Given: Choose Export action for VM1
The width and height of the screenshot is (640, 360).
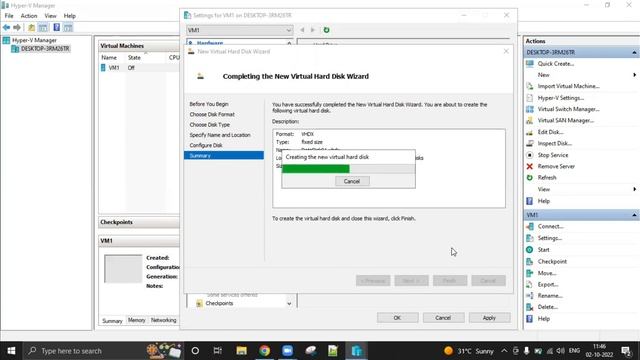Looking at the screenshot, I should point(548,284).
